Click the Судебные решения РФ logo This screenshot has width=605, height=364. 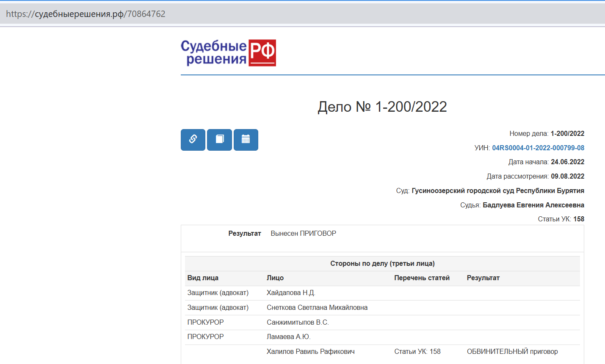[228, 53]
